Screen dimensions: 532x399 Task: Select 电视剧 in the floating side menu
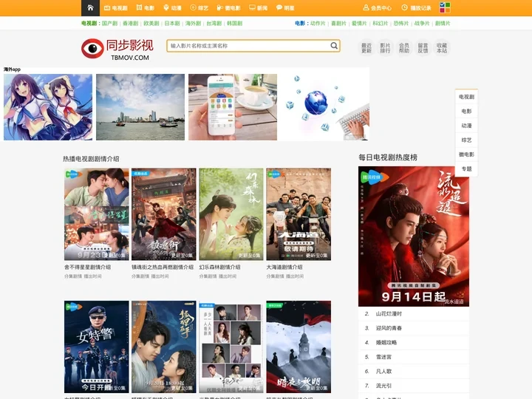[x=466, y=97]
